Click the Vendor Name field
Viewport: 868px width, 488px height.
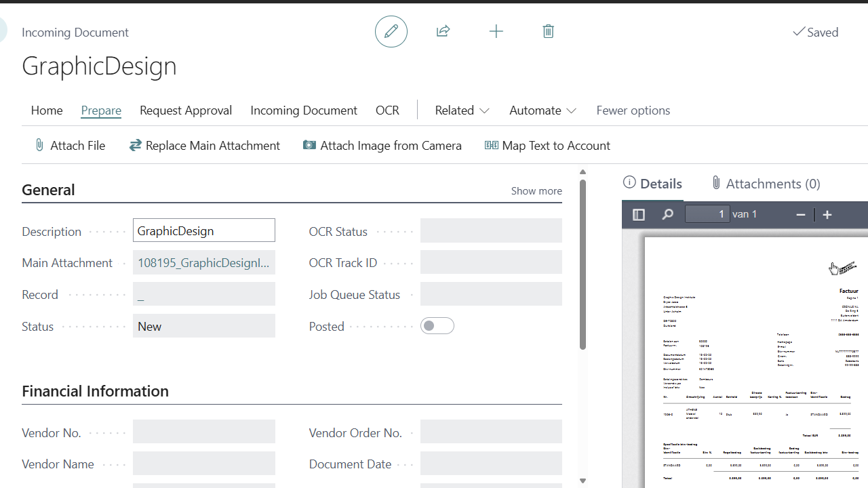click(204, 464)
